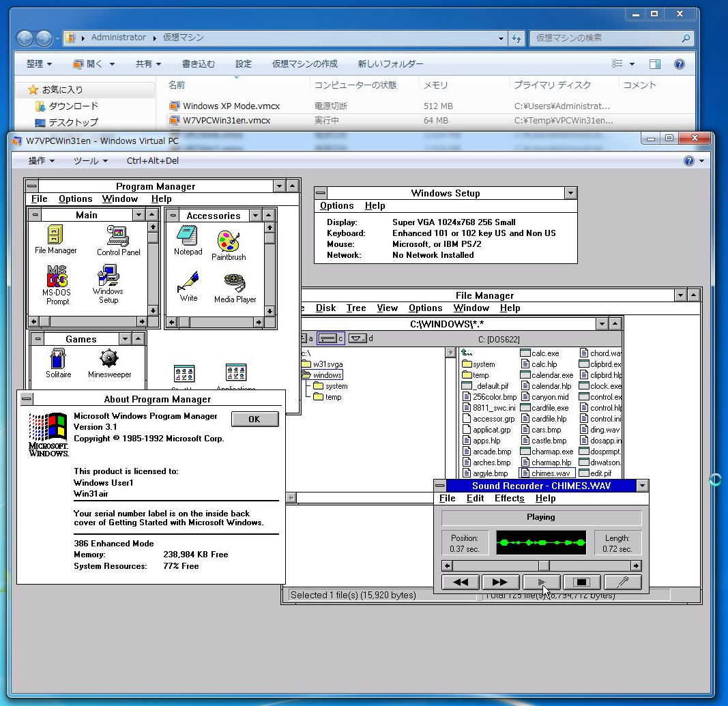The height and width of the screenshot is (706, 728).
Task: Click the Play button in Sound Recorder
Action: coord(541,582)
